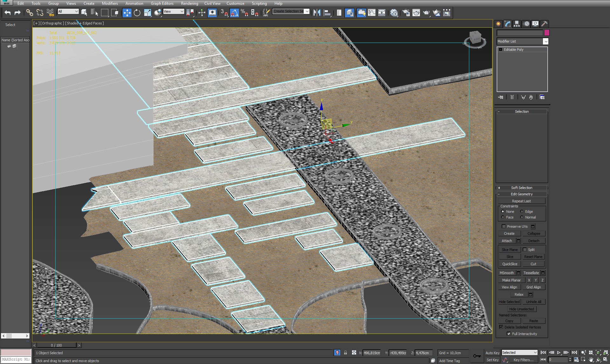The height and width of the screenshot is (364, 610).
Task: Click the Redo arrow icon
Action: pos(17,13)
